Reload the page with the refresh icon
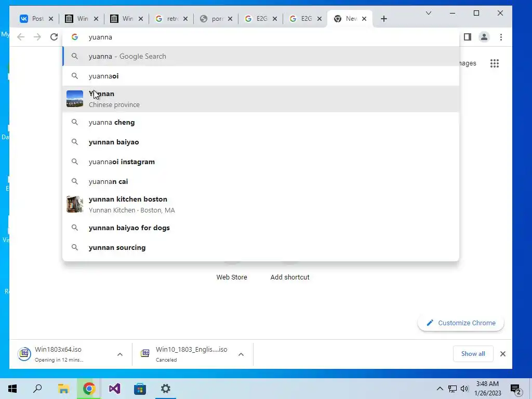 54,37
